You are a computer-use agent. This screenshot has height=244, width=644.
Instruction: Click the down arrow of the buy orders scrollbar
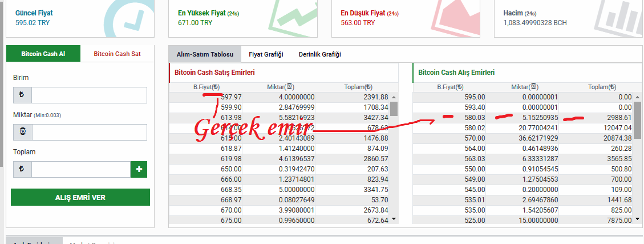pyautogui.click(x=637, y=219)
